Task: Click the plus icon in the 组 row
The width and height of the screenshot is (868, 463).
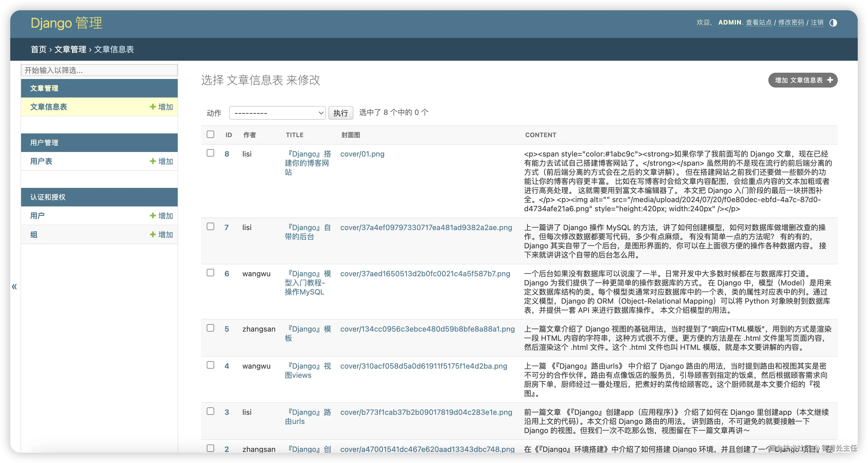Action: [x=153, y=234]
